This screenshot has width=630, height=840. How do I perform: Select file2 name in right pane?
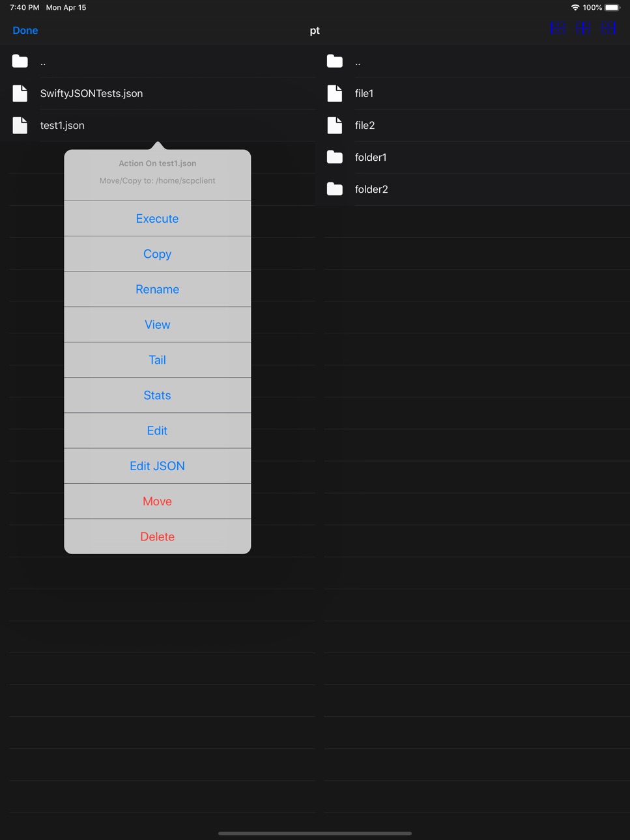(365, 125)
